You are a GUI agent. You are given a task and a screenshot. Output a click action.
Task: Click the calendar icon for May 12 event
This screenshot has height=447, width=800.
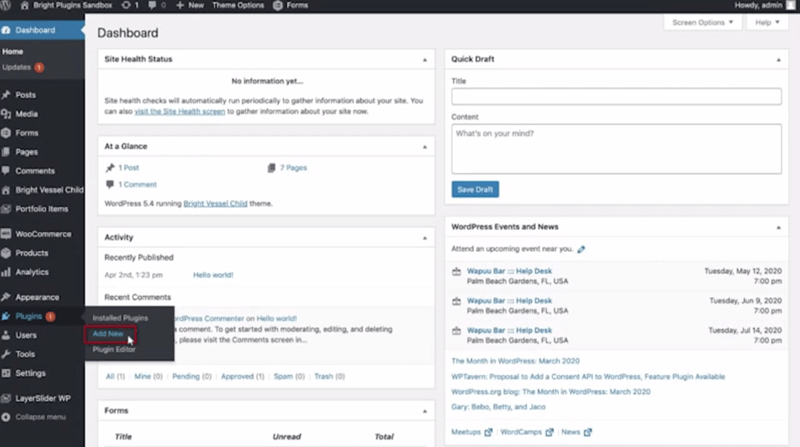(457, 271)
